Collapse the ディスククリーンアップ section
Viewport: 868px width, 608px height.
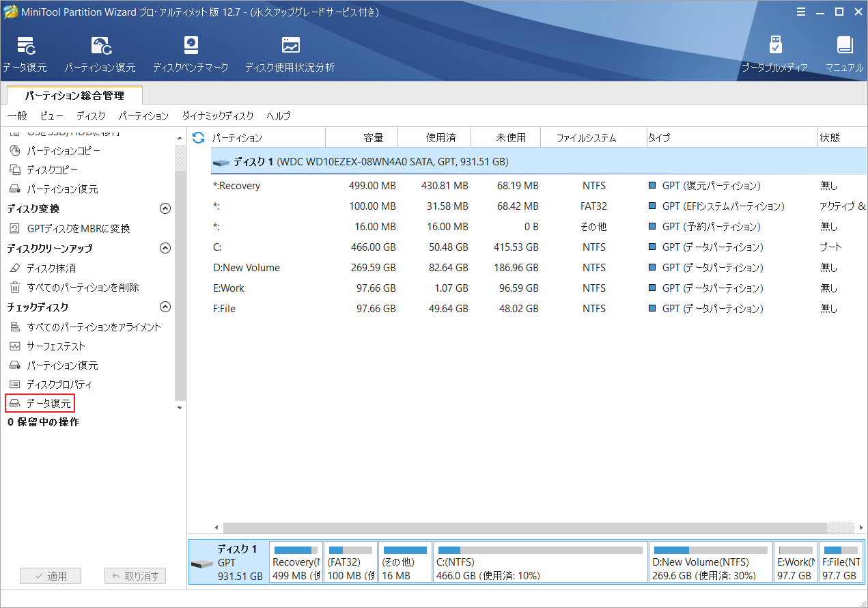click(165, 249)
